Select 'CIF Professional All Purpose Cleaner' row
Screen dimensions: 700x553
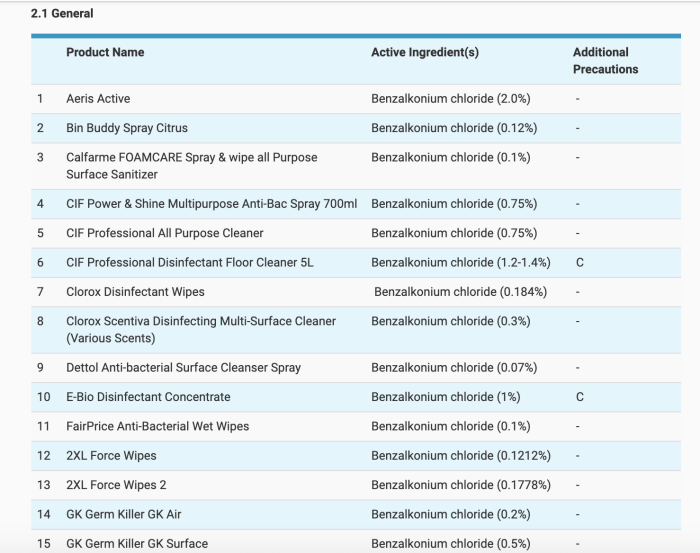[165, 233]
